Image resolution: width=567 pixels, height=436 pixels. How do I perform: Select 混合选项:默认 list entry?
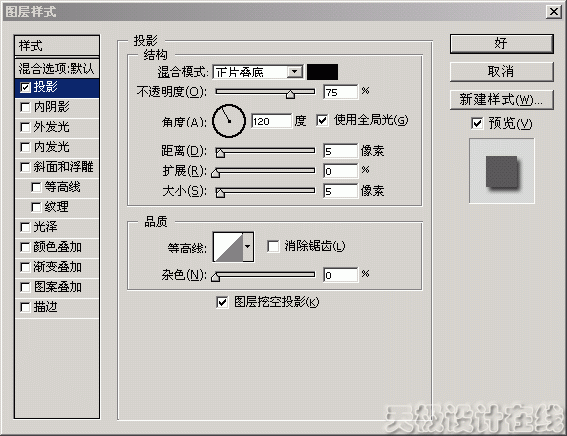pyautogui.click(x=57, y=68)
